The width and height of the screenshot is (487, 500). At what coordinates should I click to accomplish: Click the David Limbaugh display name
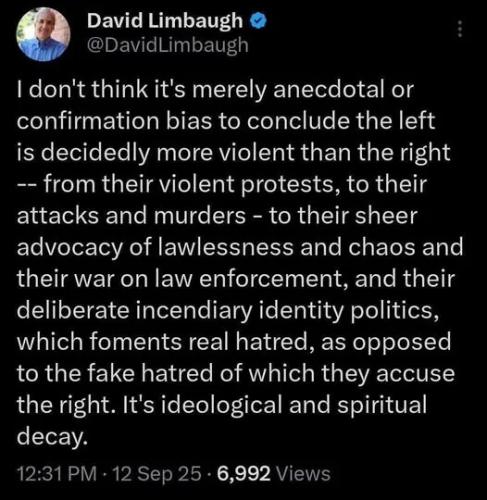click(x=165, y=21)
